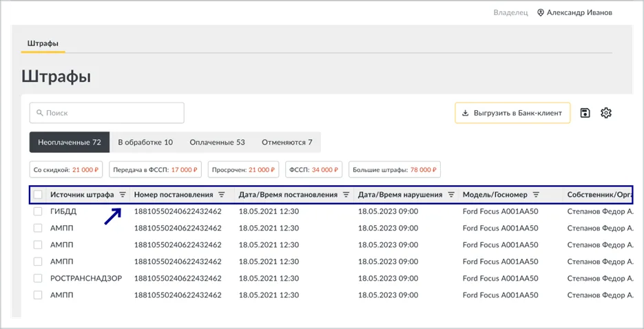Switch to the Оплаченные 53 tab
644x329 pixels.
click(217, 142)
